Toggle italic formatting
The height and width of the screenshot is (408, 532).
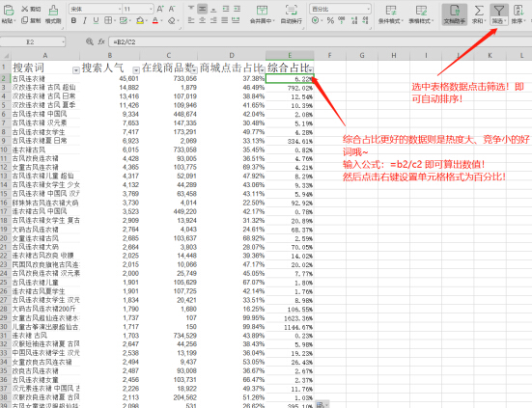point(85,20)
